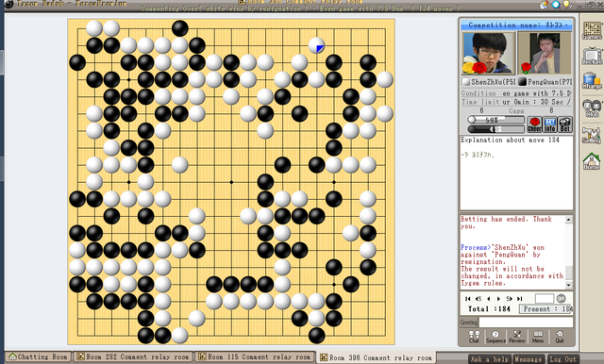Screen dimensions: 604x364
Task: Switch to Room 282 Comment relay room tab
Action: tap(133, 356)
